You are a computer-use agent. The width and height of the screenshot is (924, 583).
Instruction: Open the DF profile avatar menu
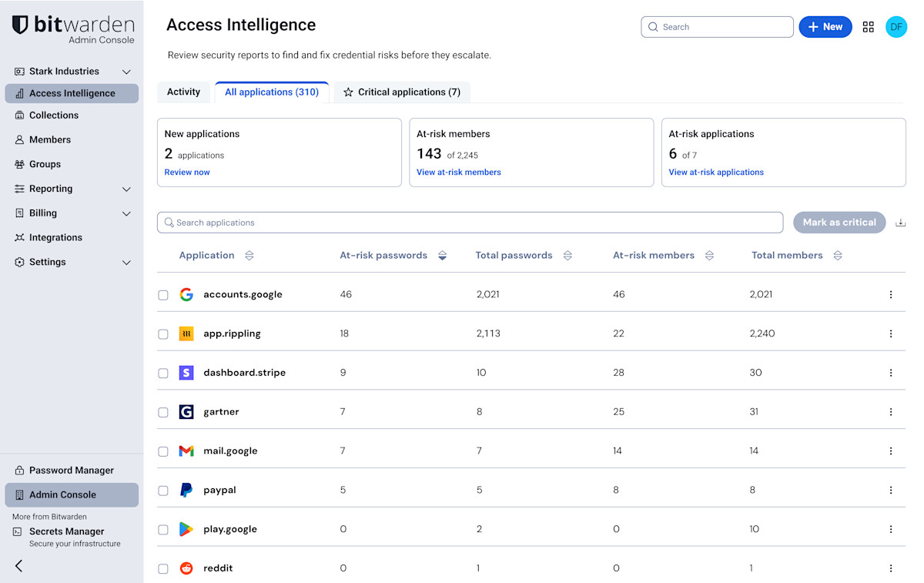click(896, 26)
